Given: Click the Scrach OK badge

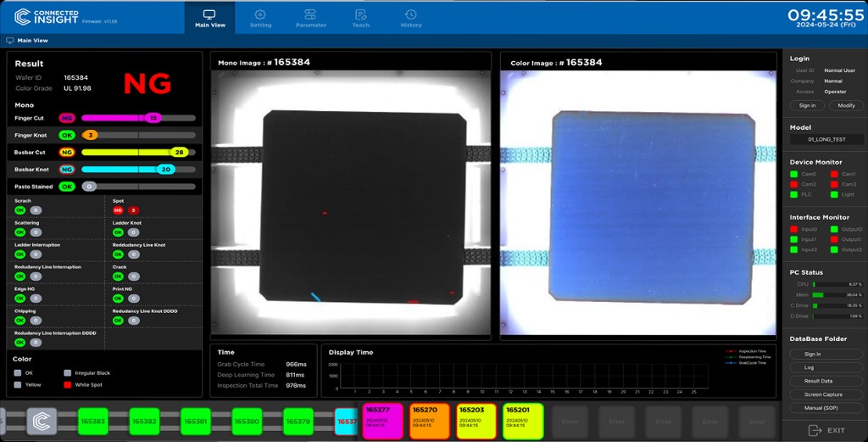Looking at the screenshot, I should tap(20, 210).
